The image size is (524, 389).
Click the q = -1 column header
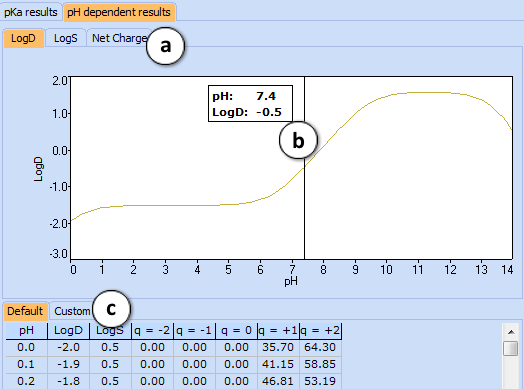tap(194, 331)
